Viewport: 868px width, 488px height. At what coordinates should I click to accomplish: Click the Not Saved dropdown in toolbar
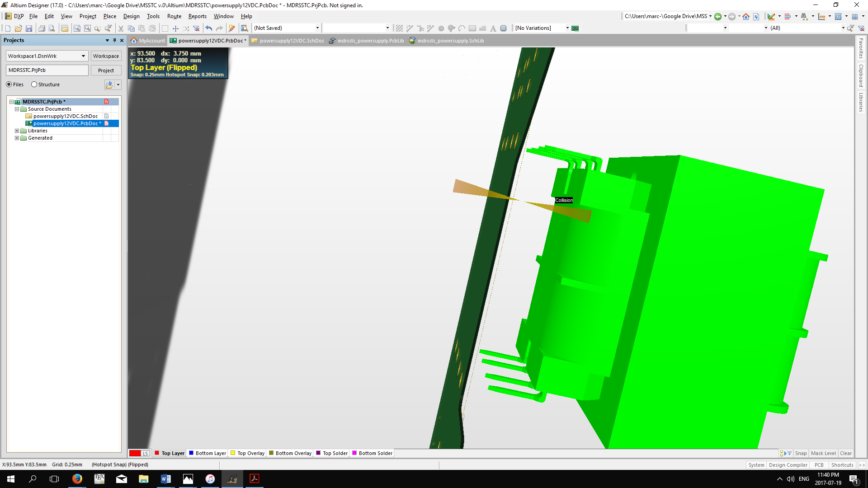tap(286, 28)
